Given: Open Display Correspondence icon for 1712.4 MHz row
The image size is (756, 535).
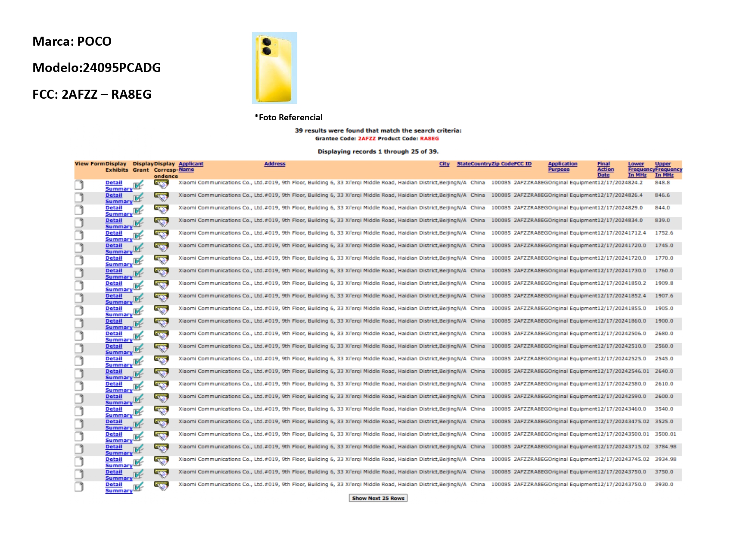Looking at the screenshot, I should [161, 235].
